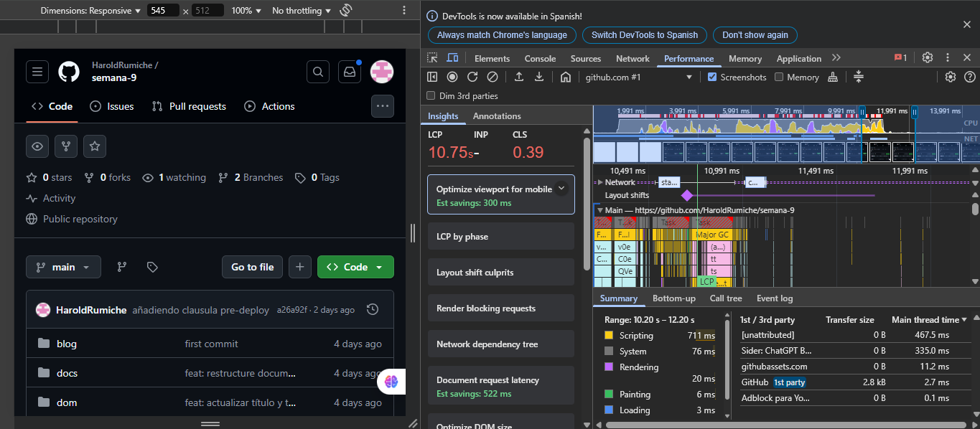
Task: Expand the Optimize viewport for mobile insight
Action: [561, 189]
